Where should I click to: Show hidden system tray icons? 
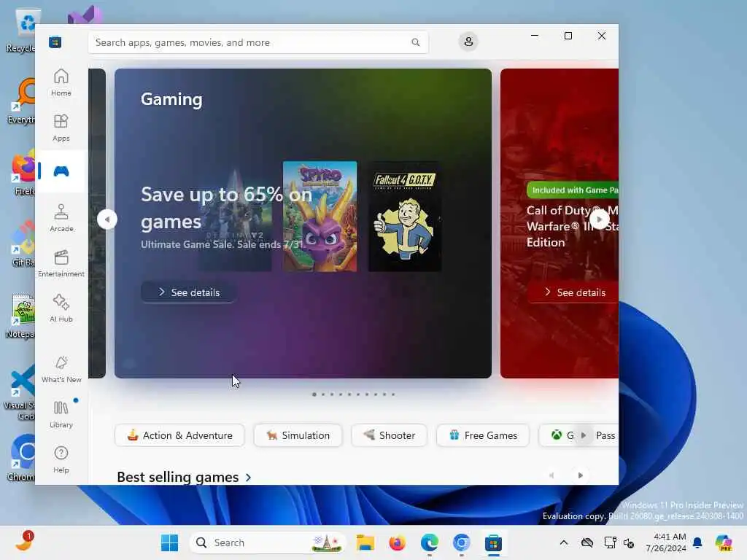(564, 542)
